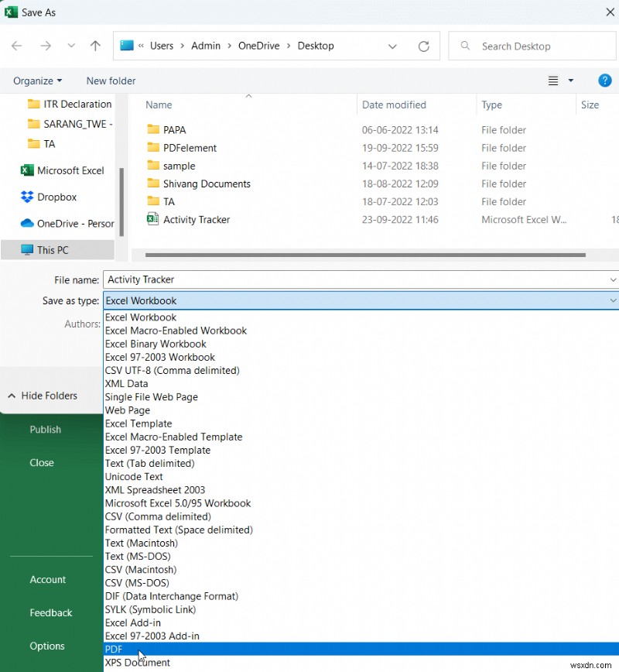Switch to Account in the left green menu
The width and height of the screenshot is (619, 672).
(47, 579)
